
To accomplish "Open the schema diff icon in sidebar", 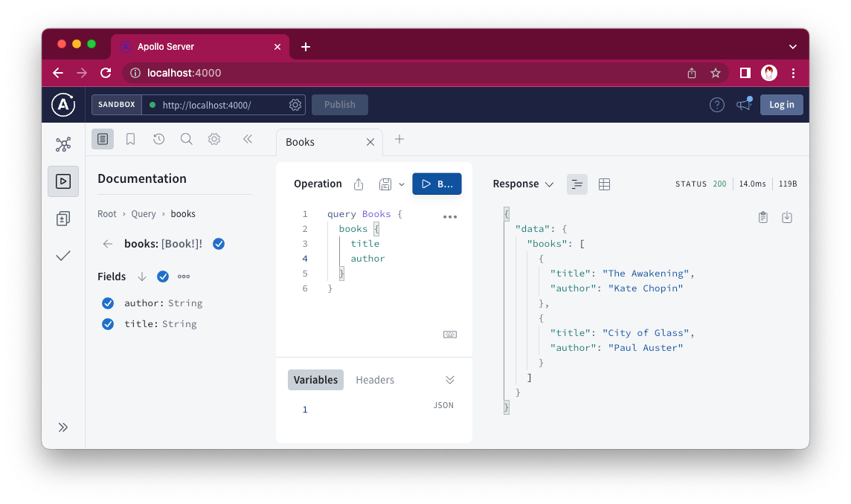I will click(63, 219).
